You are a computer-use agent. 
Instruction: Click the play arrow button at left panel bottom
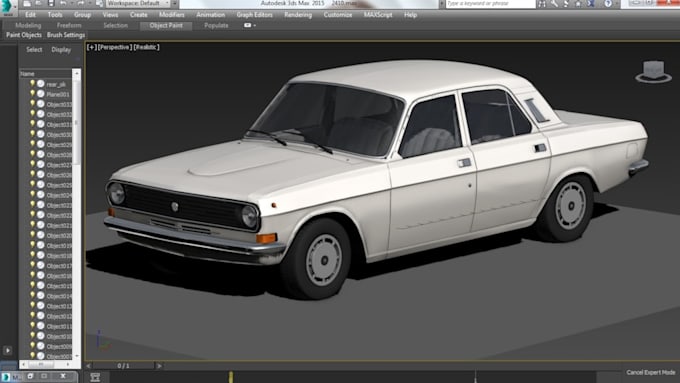point(7,350)
